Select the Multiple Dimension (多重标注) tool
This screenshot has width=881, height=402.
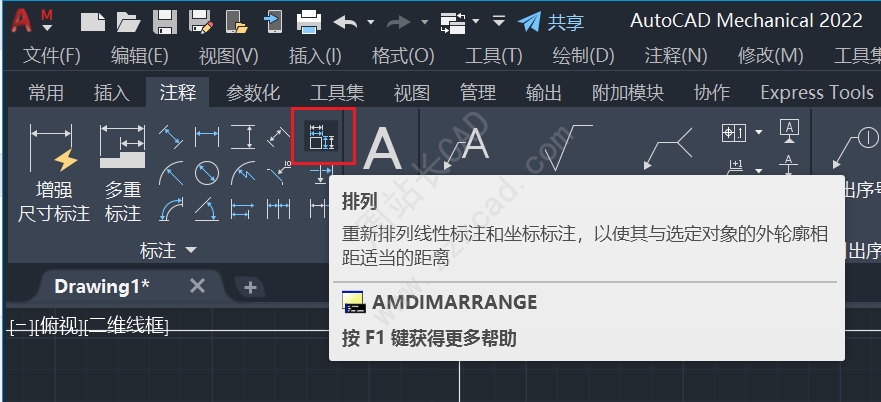122,172
